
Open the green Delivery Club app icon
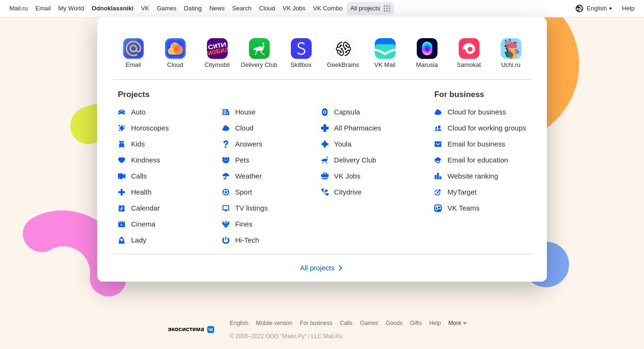click(259, 49)
